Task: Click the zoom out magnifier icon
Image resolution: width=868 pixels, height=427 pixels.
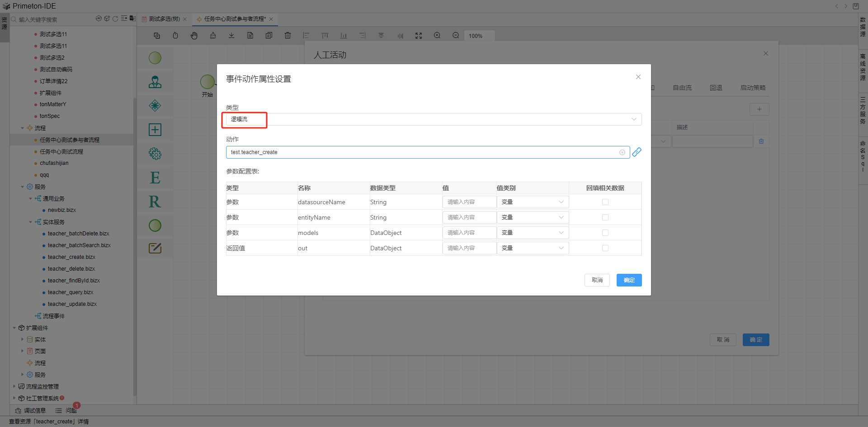Action: pyautogui.click(x=456, y=36)
